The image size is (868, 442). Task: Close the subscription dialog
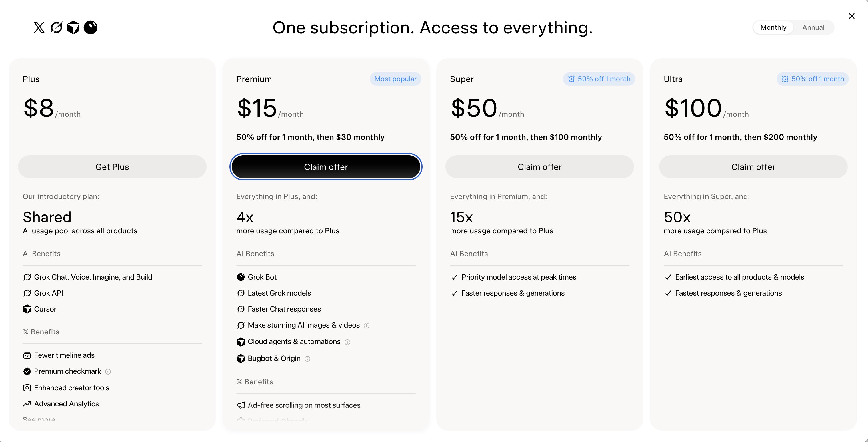coord(851,16)
